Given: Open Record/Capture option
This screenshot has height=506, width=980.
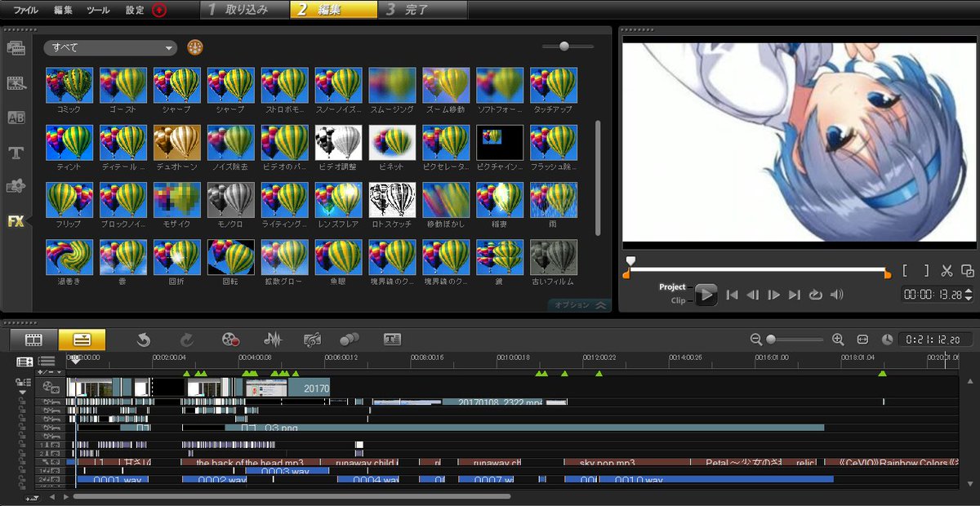Looking at the screenshot, I should tap(230, 340).
